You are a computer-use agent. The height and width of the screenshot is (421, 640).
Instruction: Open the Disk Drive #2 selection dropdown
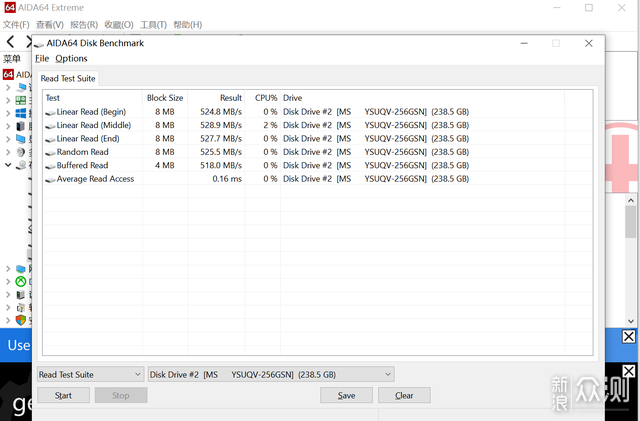[x=271, y=374]
